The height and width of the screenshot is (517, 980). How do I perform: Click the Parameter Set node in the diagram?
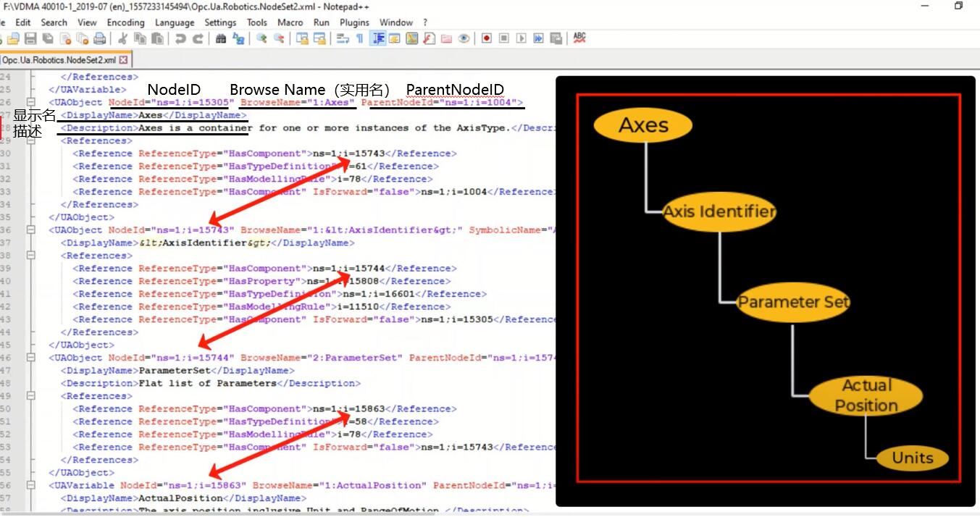pyautogui.click(x=792, y=302)
